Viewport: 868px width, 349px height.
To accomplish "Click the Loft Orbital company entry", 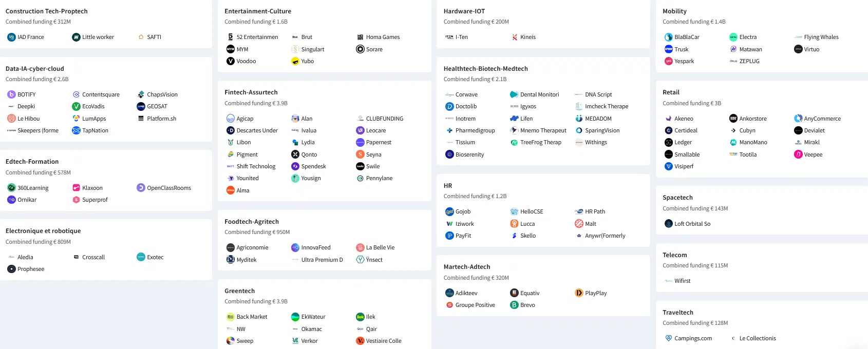I will pos(692,224).
